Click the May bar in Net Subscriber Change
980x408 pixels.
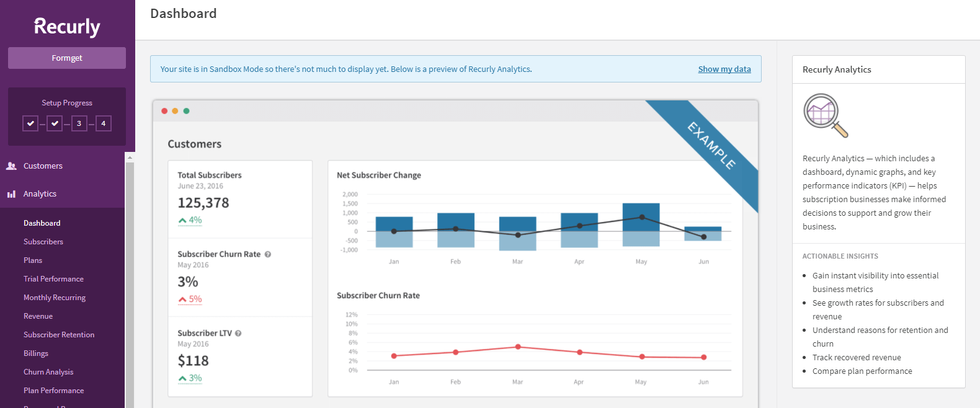[x=641, y=224]
